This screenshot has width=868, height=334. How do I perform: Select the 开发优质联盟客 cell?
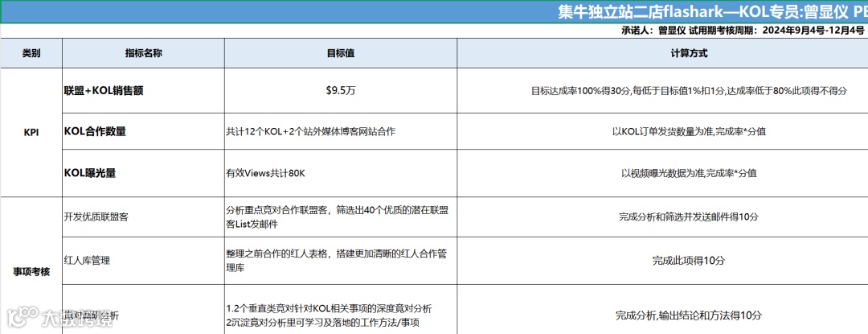pos(143,216)
